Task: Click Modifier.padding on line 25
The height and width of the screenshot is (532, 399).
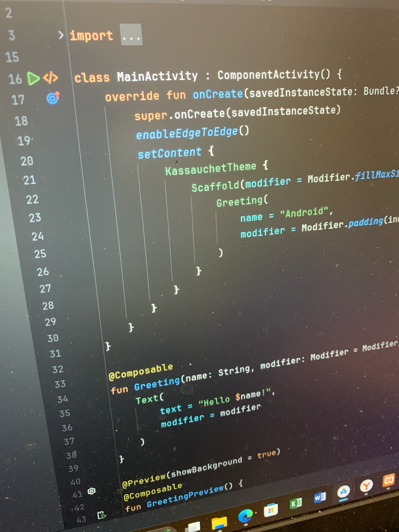Action: coord(342,224)
